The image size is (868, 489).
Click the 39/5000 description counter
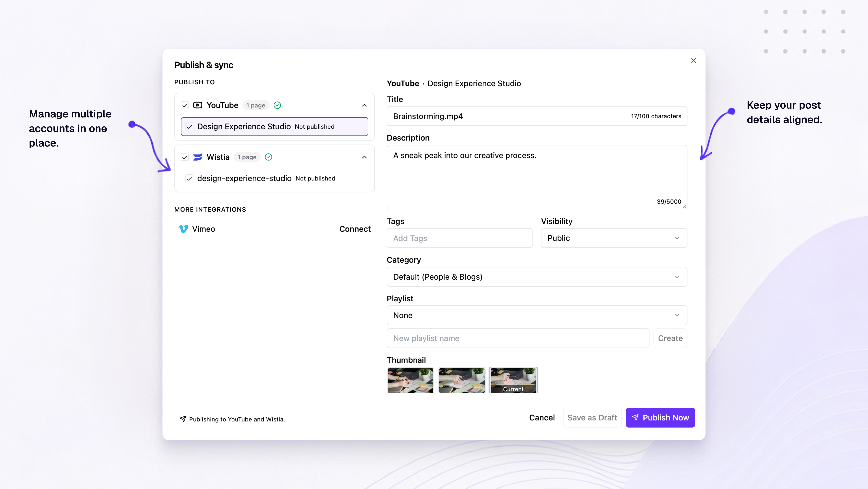click(x=669, y=202)
